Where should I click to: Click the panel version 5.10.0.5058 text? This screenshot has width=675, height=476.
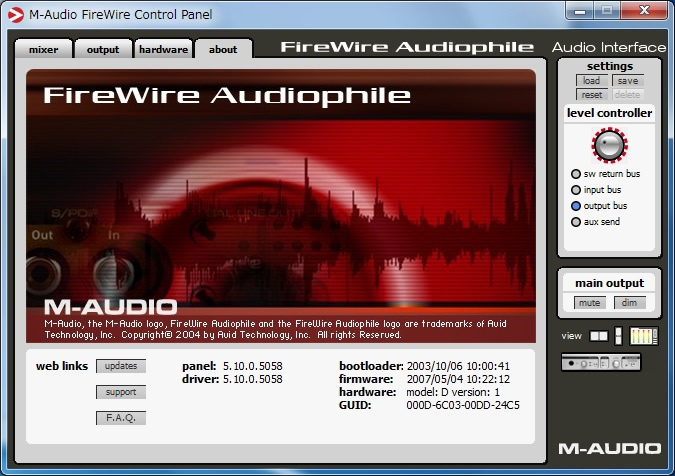(253, 366)
